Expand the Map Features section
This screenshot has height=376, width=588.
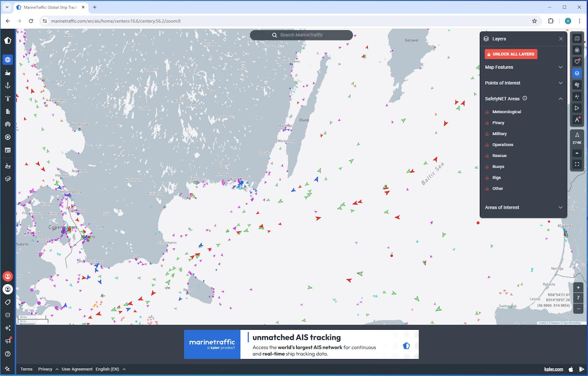coord(523,67)
